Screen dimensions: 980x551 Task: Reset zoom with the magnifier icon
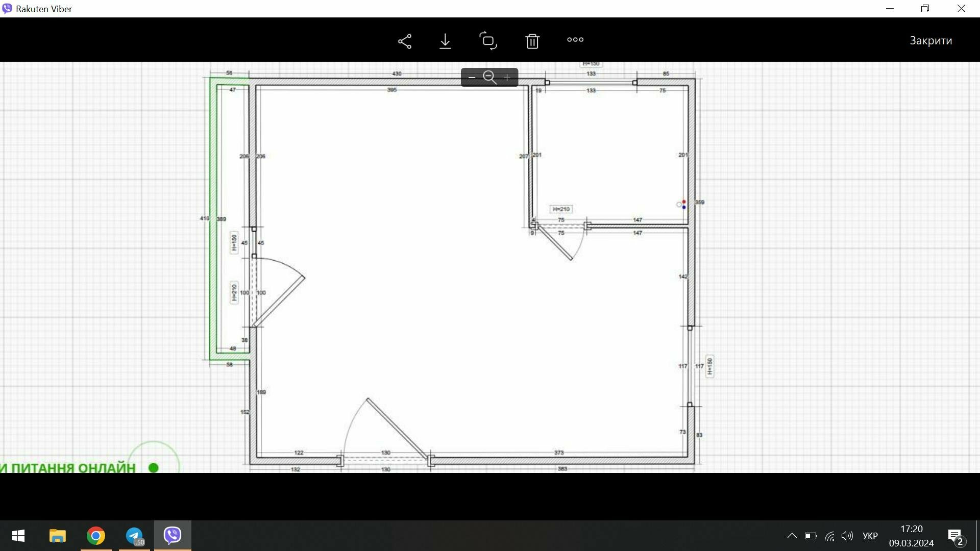(x=489, y=78)
